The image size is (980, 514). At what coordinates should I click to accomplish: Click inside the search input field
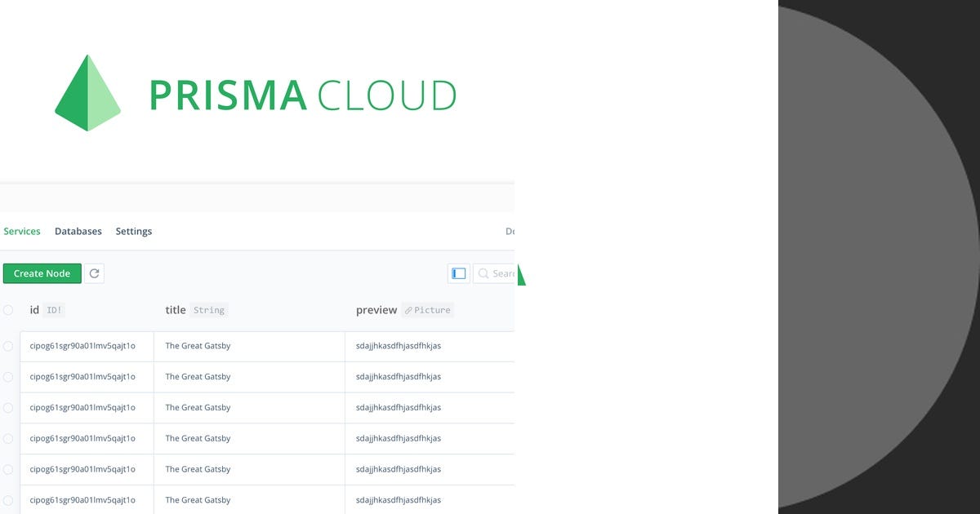coord(502,273)
